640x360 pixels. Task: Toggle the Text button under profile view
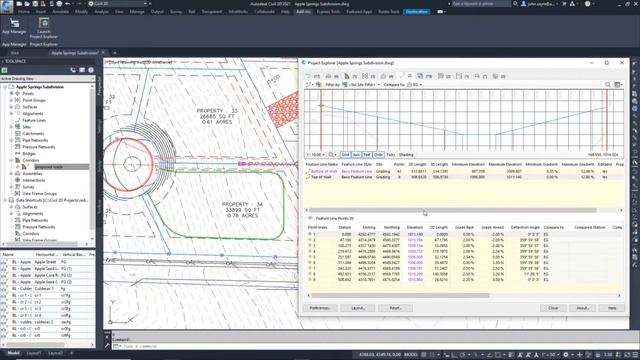(x=367, y=155)
